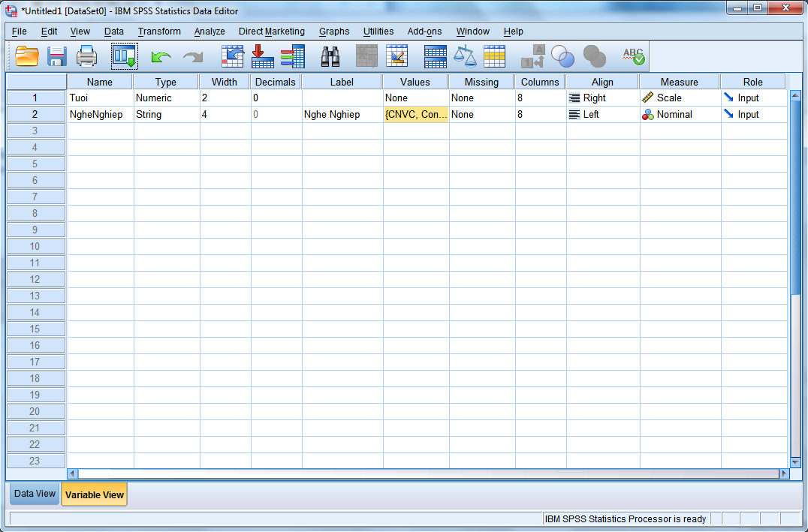Click the vertical scrollbar down arrow
This screenshot has height=532, width=808.
[x=794, y=462]
